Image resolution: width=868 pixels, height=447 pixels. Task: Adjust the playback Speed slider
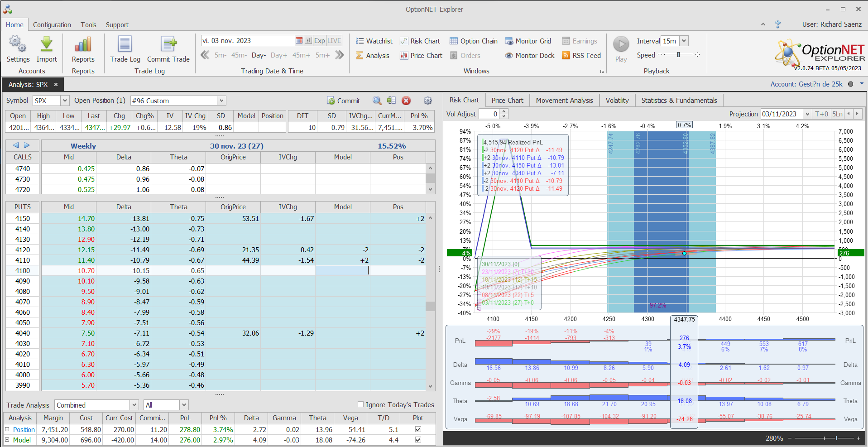tap(678, 55)
